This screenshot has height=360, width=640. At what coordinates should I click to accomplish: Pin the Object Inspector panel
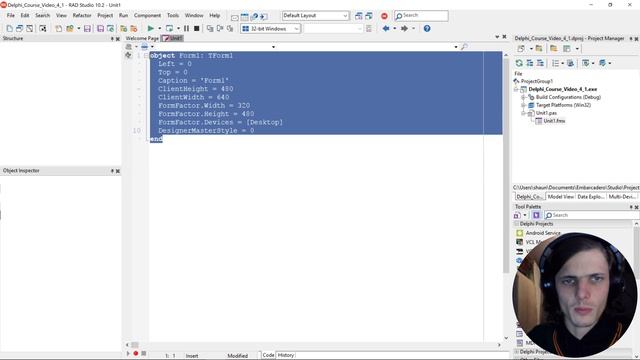point(112,171)
